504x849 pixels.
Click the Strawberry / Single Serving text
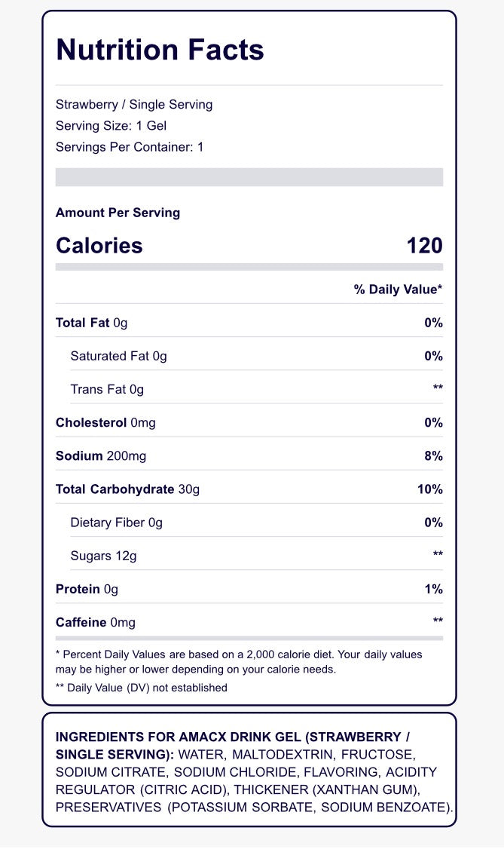point(134,105)
